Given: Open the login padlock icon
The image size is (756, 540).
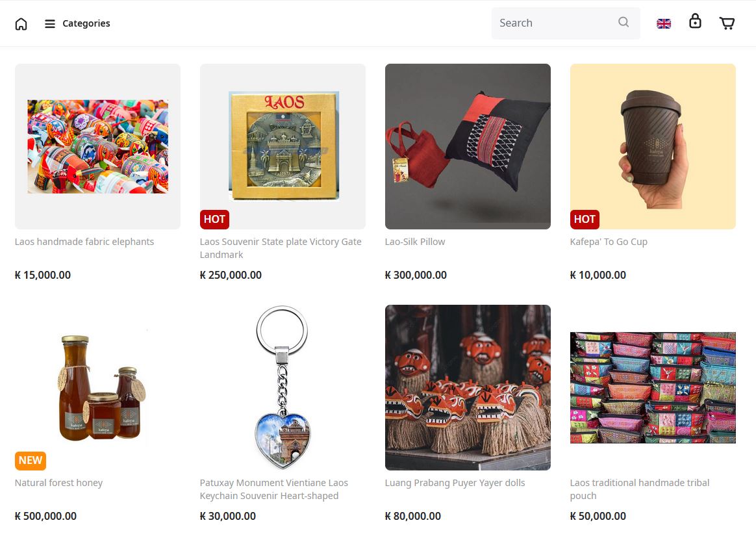Looking at the screenshot, I should click(695, 21).
